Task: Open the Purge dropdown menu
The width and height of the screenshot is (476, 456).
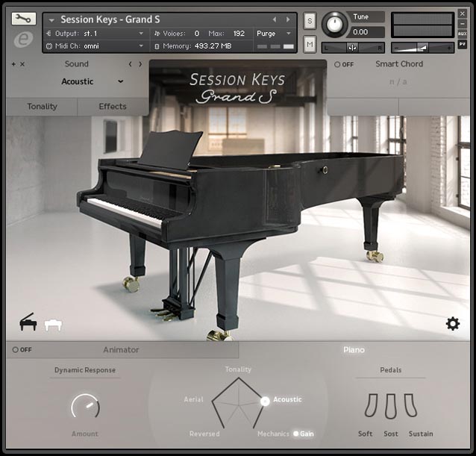Action: tap(274, 34)
